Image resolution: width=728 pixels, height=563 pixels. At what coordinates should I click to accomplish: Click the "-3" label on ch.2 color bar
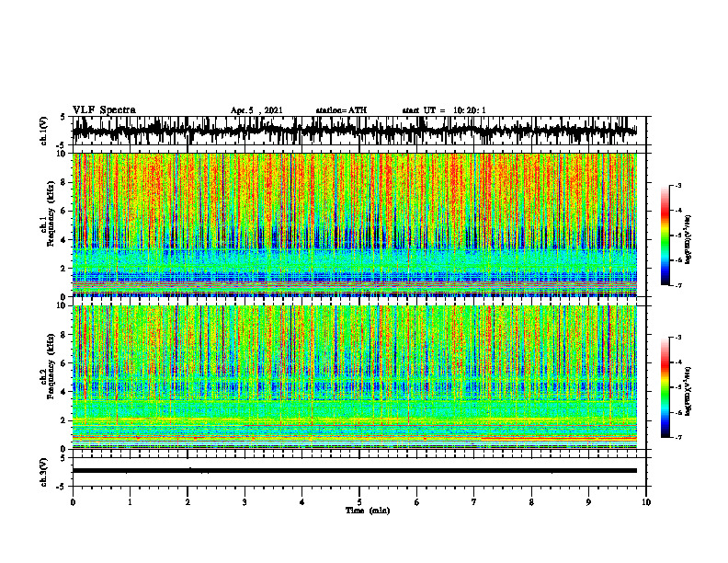point(678,338)
